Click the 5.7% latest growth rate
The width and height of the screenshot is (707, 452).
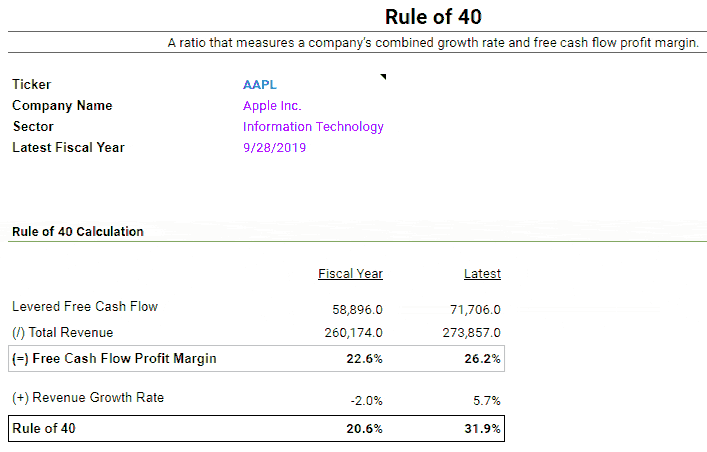pos(487,401)
